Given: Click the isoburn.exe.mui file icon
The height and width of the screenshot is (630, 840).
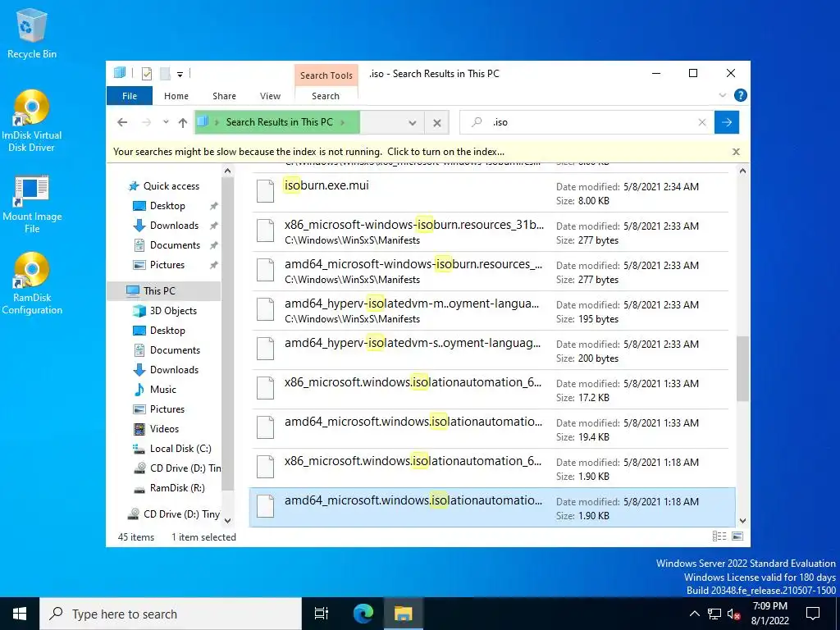Looking at the screenshot, I should click(x=265, y=192).
